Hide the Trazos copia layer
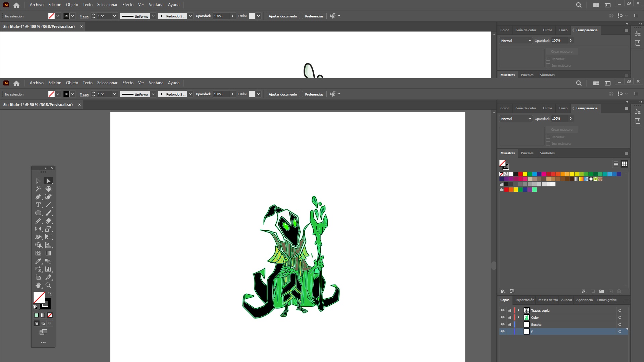This screenshot has height=362, width=644. (x=502, y=310)
